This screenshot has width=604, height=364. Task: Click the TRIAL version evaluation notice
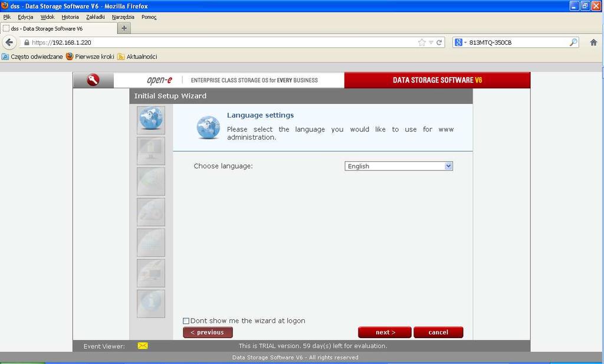pos(313,346)
